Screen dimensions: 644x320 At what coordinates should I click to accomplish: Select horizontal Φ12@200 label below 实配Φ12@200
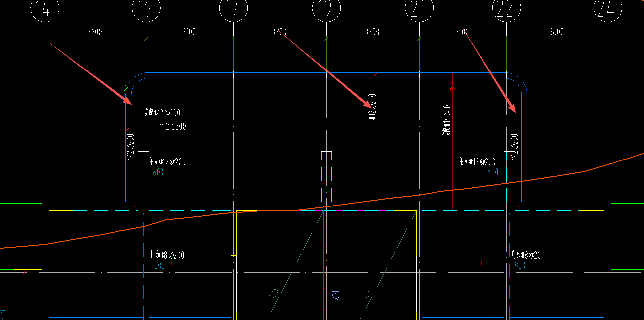172,126
